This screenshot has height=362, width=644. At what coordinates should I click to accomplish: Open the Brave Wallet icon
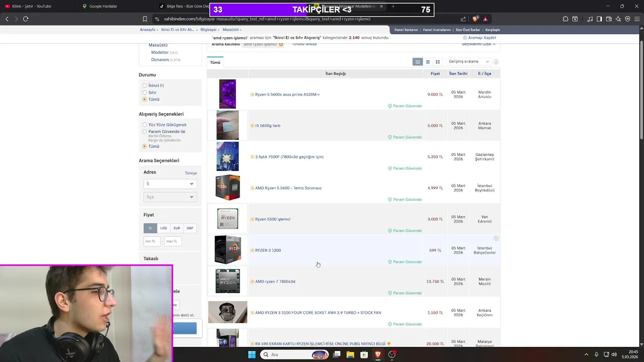pos(609,19)
